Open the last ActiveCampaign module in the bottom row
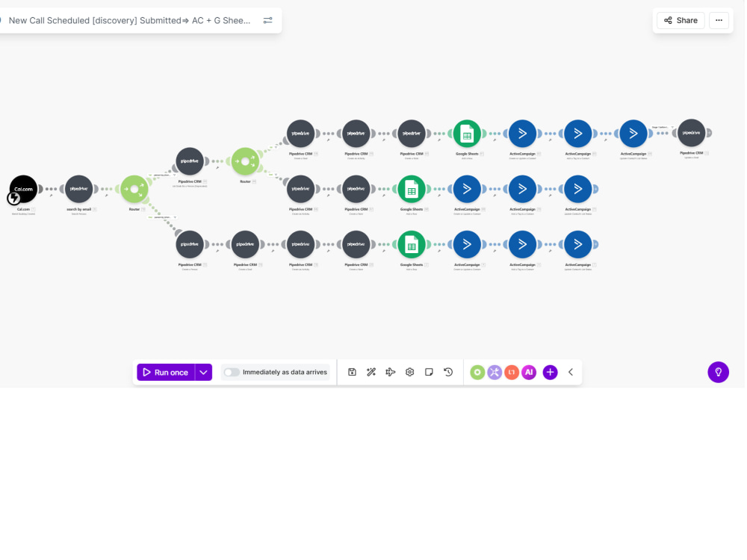 (x=578, y=244)
